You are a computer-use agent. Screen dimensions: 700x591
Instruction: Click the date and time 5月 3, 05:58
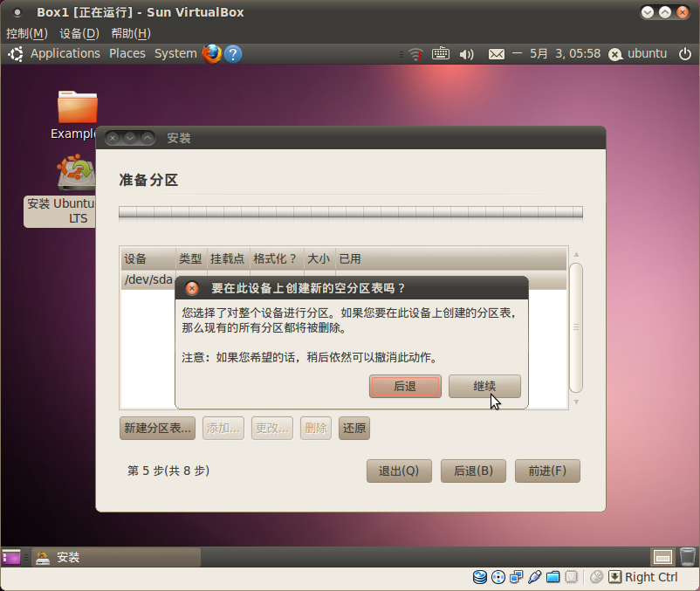click(565, 53)
